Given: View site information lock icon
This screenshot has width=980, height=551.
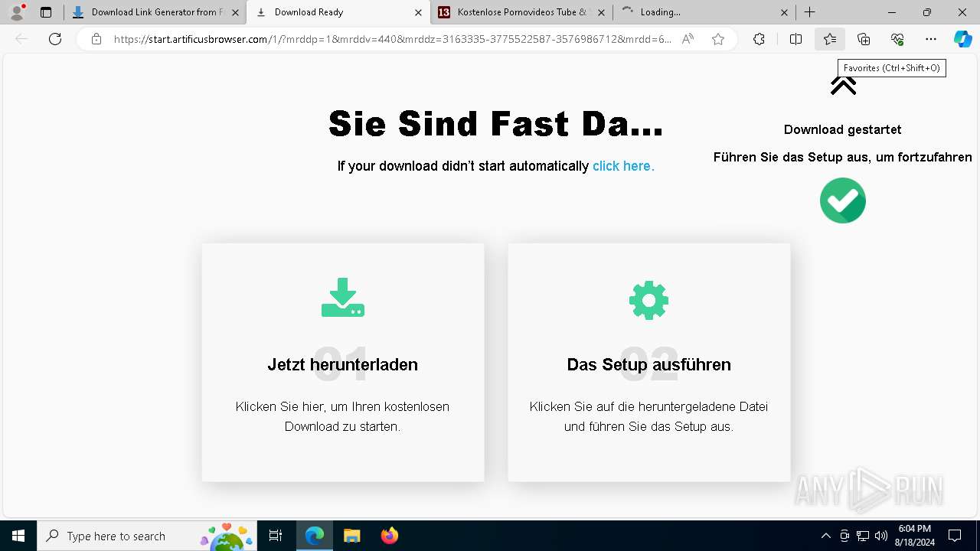Looking at the screenshot, I should (96, 39).
